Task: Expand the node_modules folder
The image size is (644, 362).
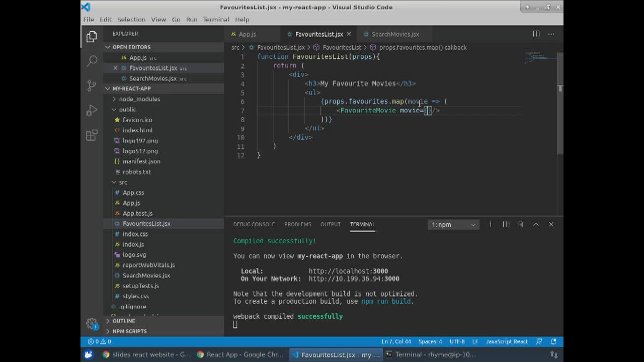Action: [x=139, y=99]
